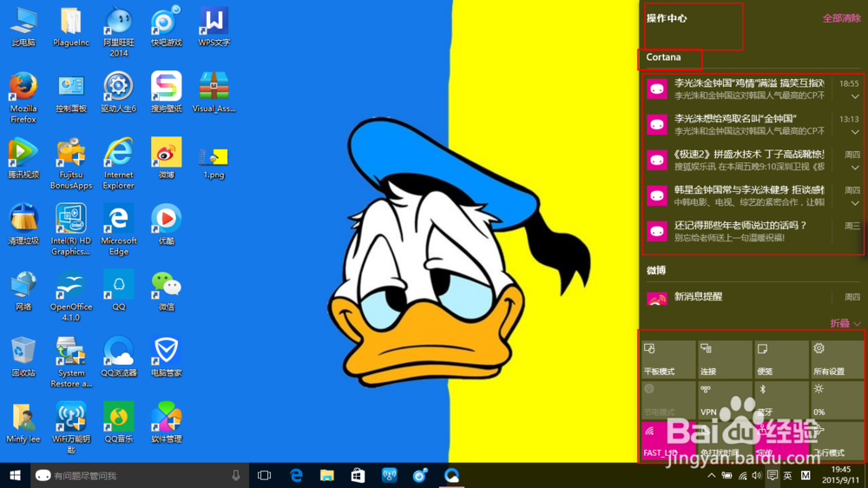Launch Microsoft Edge from the desktop

click(x=118, y=230)
